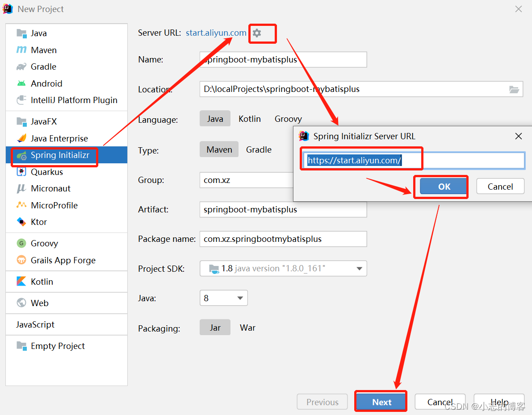This screenshot has height=415, width=532.
Task: Close the New Project window
Action: [519, 9]
